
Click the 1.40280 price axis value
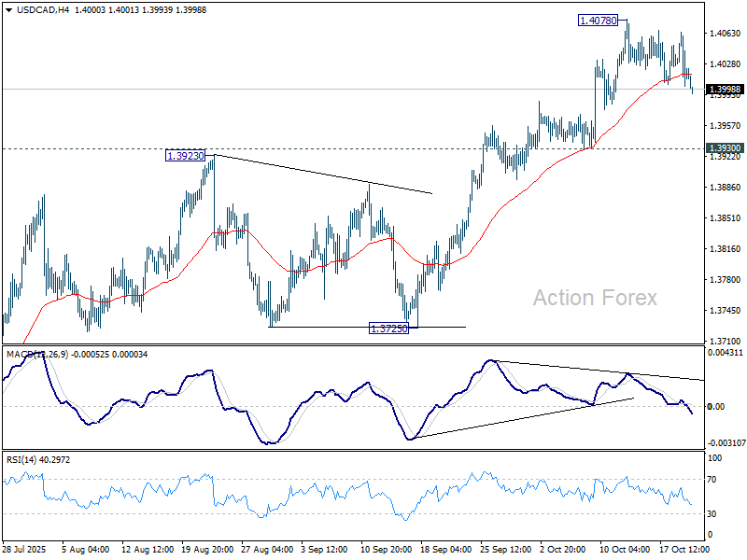coord(726,63)
